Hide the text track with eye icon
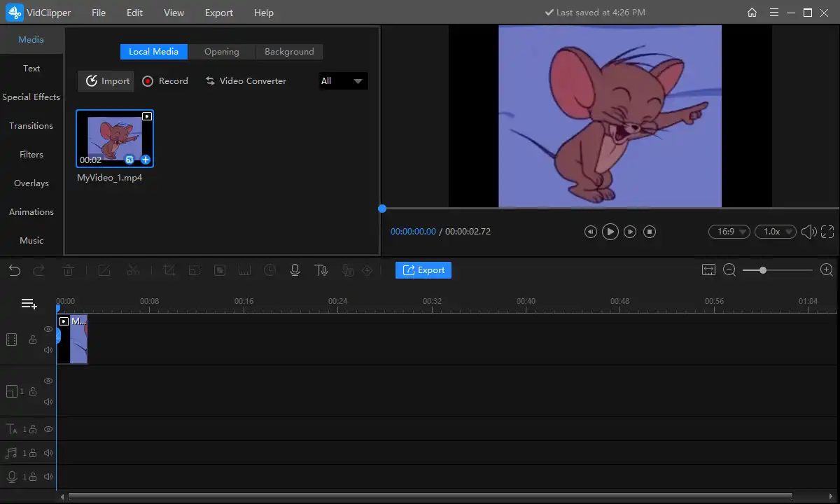 coord(48,429)
